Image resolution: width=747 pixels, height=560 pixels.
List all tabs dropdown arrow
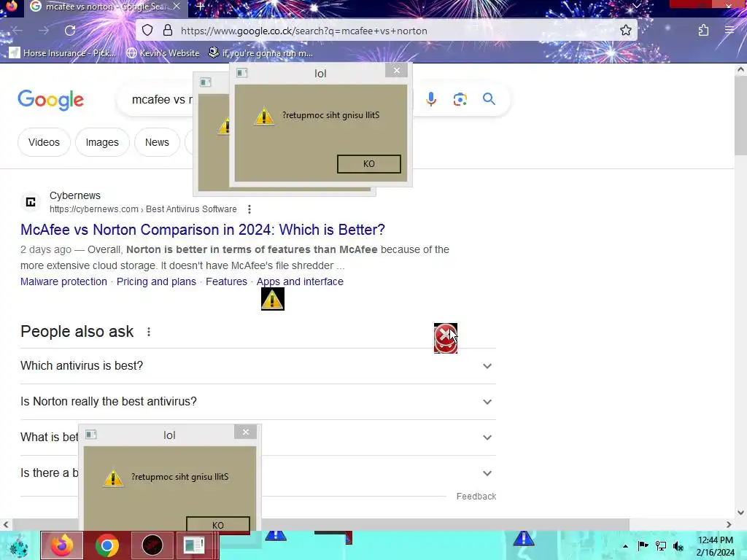pyautogui.click(x=636, y=6)
